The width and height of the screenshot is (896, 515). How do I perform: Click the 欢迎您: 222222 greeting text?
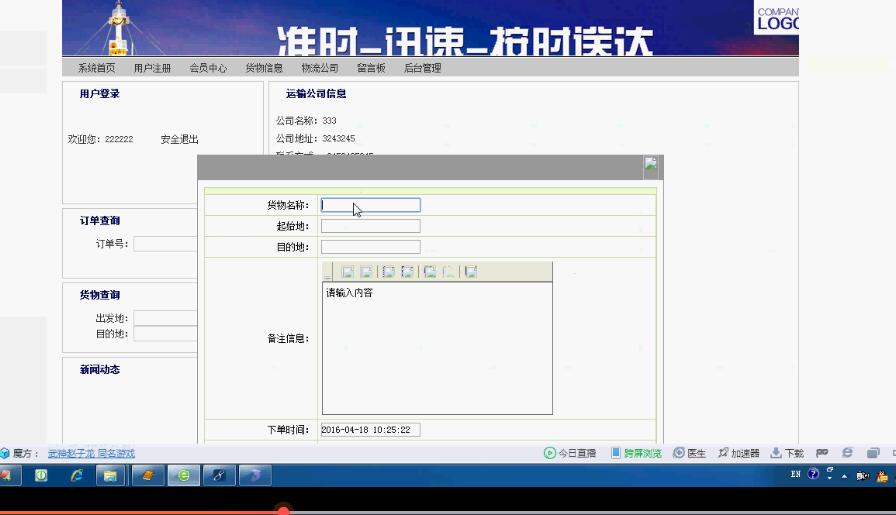point(101,139)
